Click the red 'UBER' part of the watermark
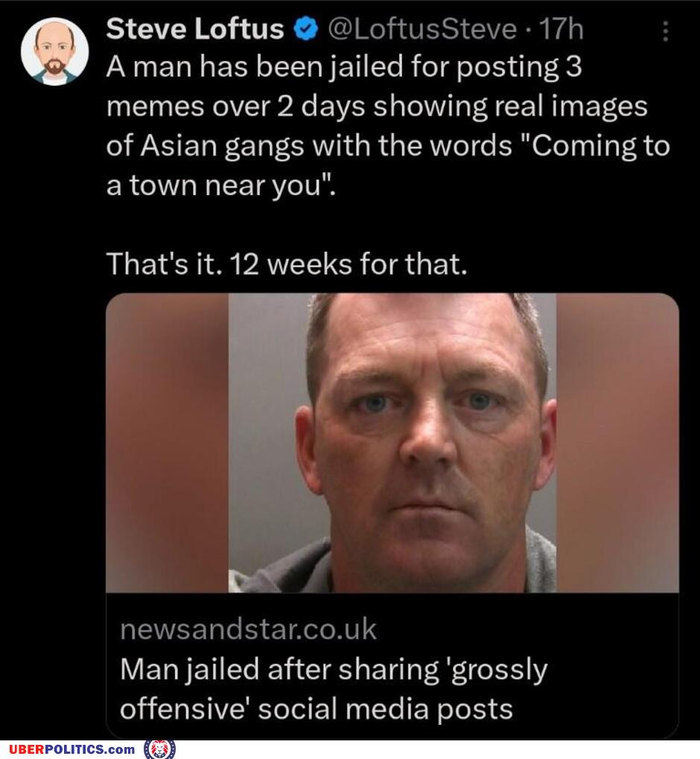Image resolution: width=700 pixels, height=759 pixels. [27, 749]
